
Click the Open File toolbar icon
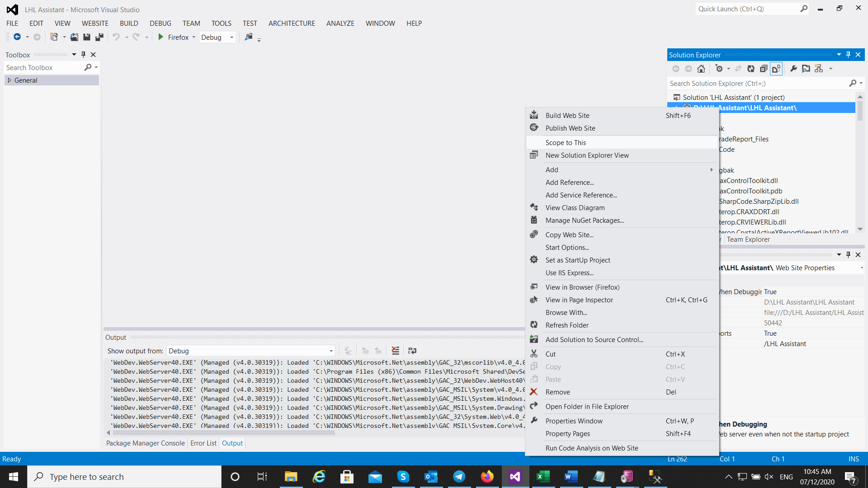click(74, 37)
